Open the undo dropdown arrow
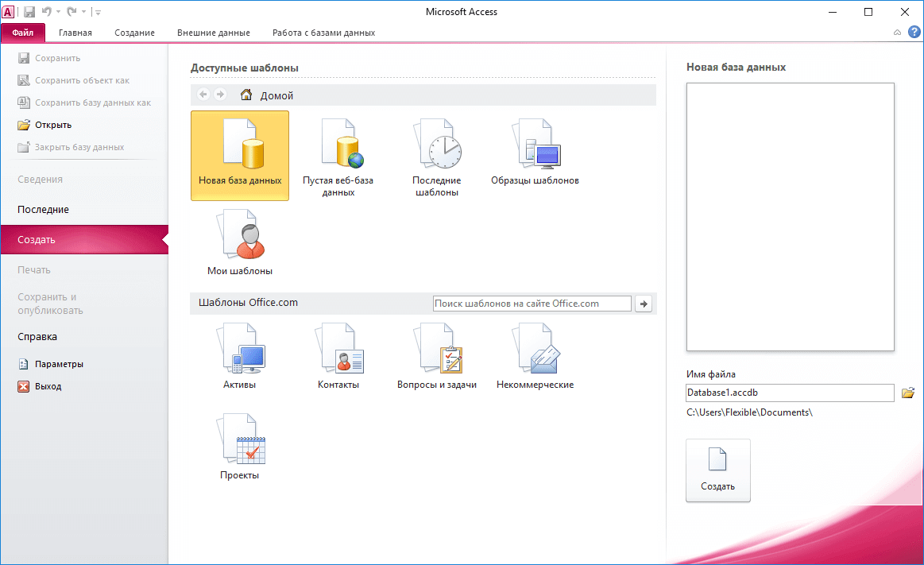This screenshot has height=565, width=924. click(58, 12)
